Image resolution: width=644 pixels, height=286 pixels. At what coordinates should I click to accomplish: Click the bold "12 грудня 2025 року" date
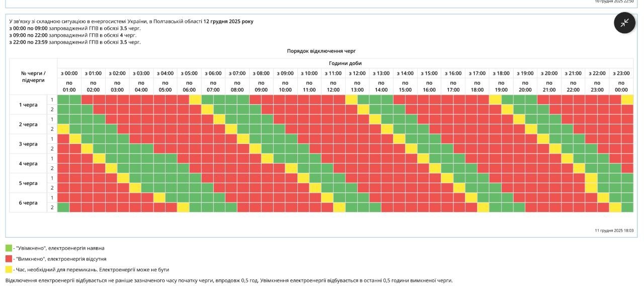point(228,22)
